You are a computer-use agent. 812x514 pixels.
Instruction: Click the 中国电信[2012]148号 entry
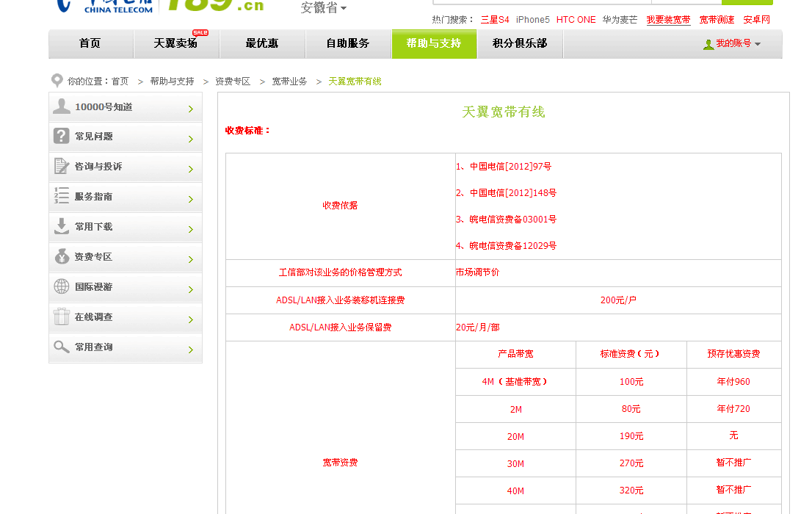click(x=512, y=192)
